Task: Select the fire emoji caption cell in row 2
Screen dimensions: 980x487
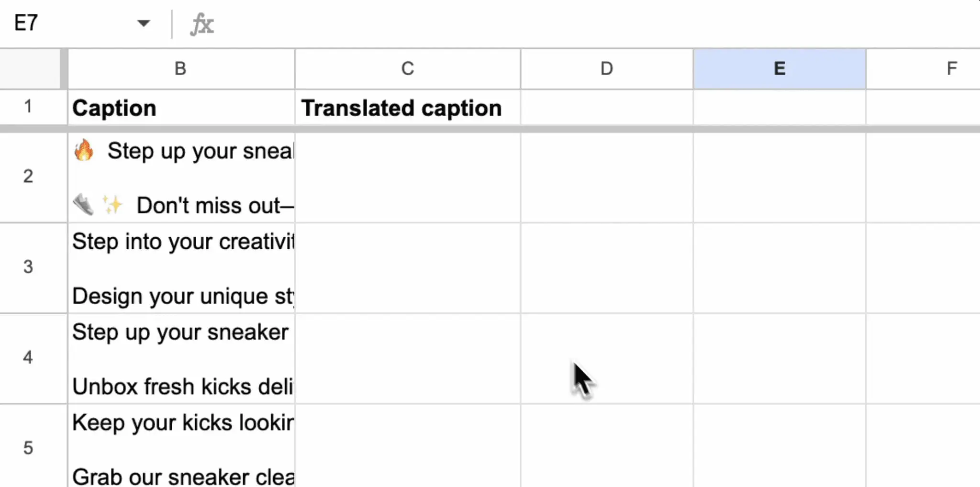Action: 180,177
